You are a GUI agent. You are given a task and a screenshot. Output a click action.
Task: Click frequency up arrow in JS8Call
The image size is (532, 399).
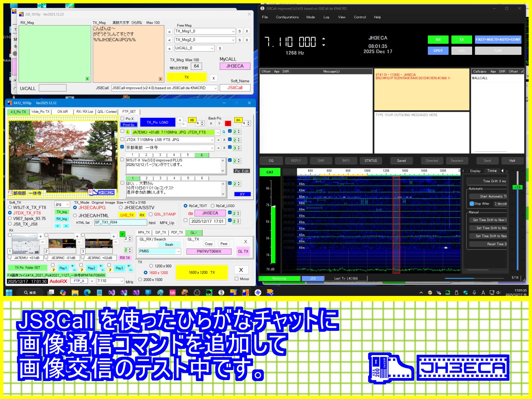point(324,39)
